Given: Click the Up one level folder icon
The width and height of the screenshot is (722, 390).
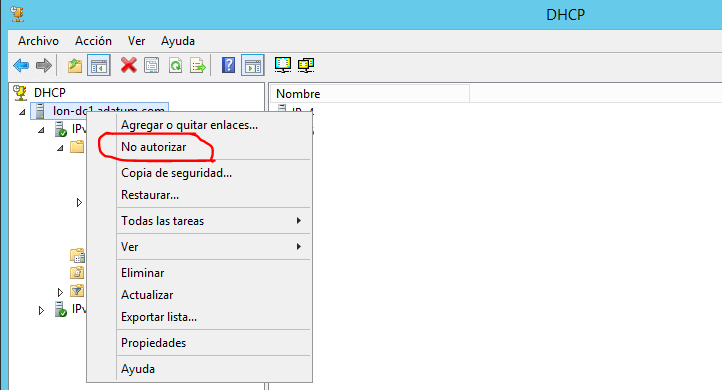Looking at the screenshot, I should (x=75, y=65).
